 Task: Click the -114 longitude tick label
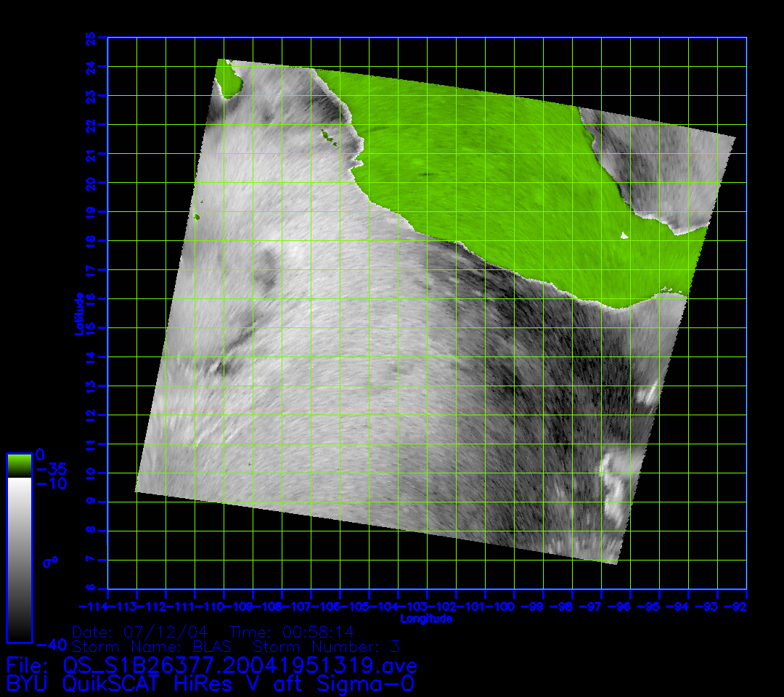pos(93,606)
